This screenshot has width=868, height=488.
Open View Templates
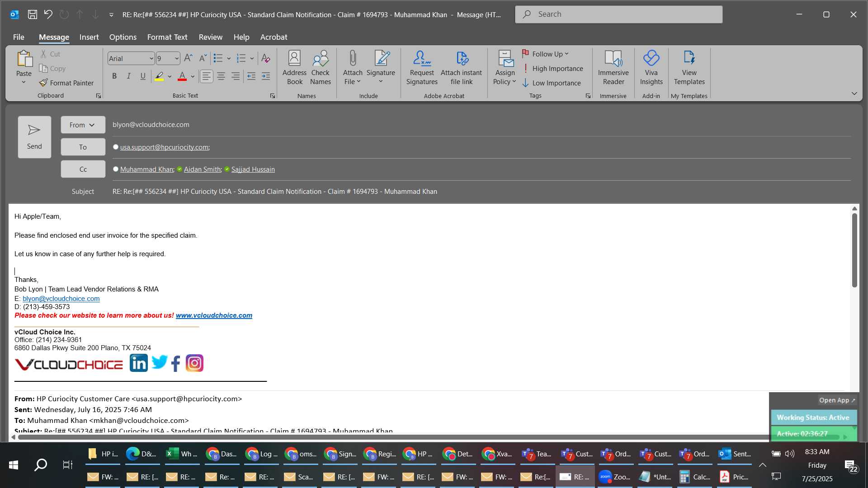[689, 68]
